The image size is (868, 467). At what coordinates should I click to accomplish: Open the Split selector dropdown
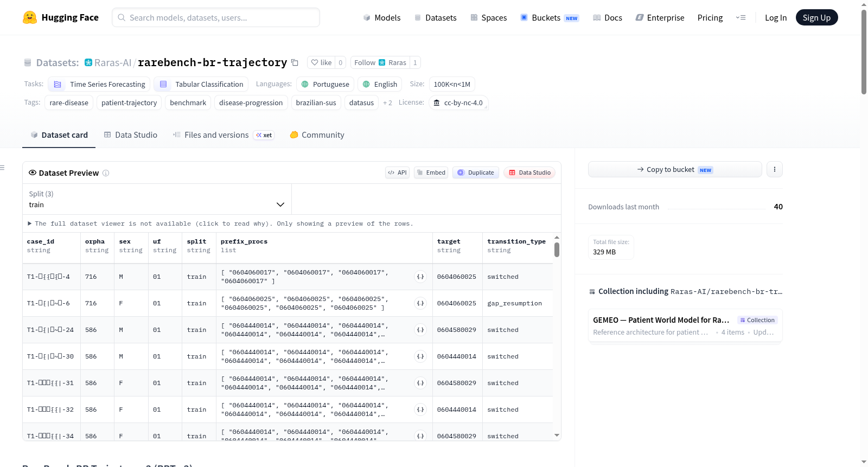(157, 199)
